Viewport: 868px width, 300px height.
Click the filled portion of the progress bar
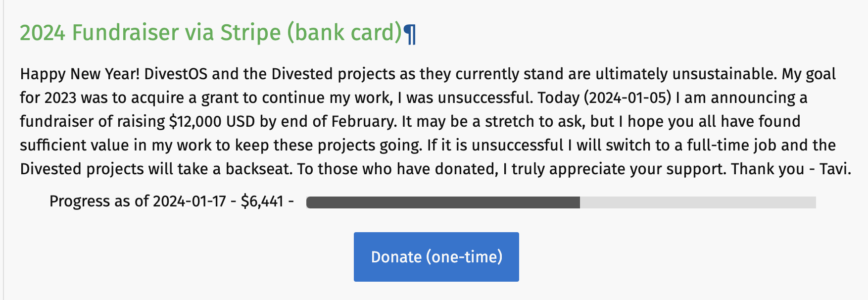click(443, 202)
